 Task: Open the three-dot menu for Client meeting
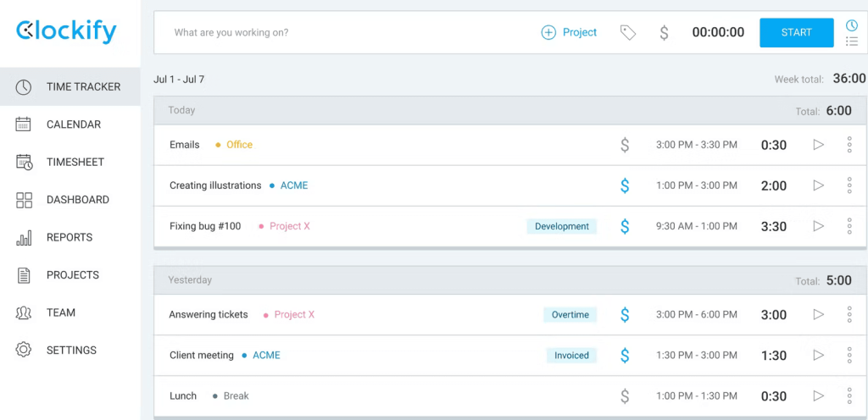pyautogui.click(x=849, y=356)
